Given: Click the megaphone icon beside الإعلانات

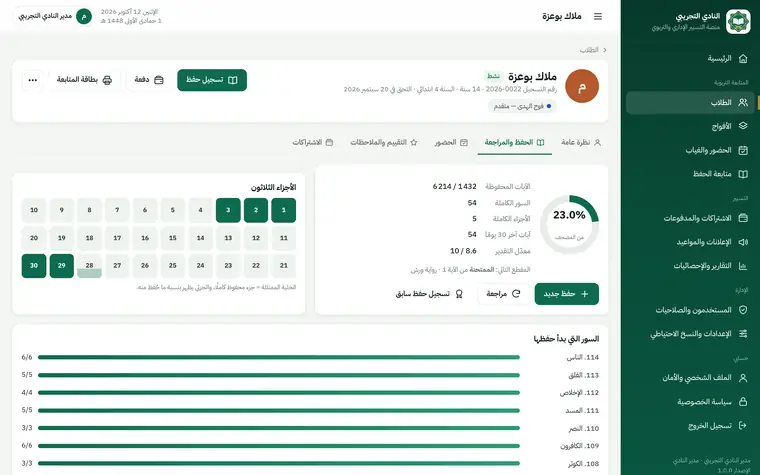Looking at the screenshot, I should pos(743,242).
